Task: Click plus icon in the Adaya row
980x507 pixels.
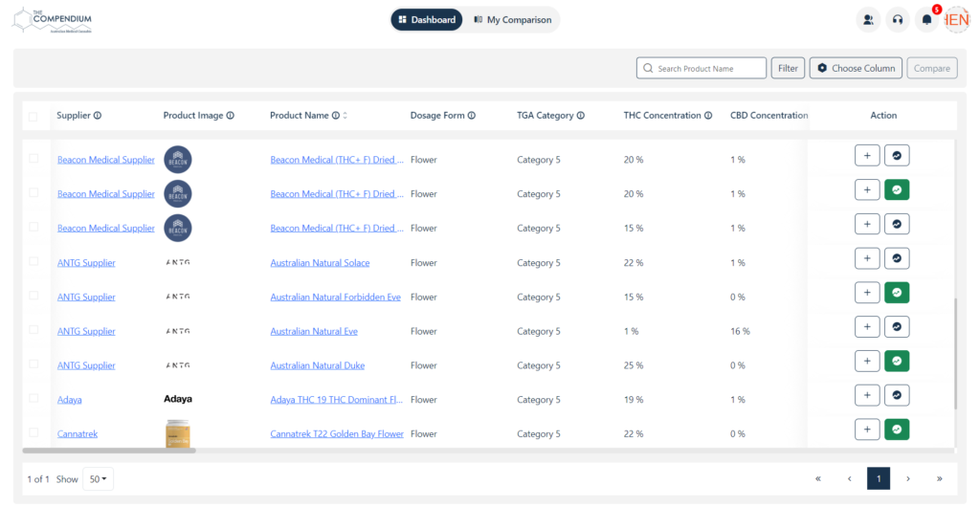Action: click(867, 395)
